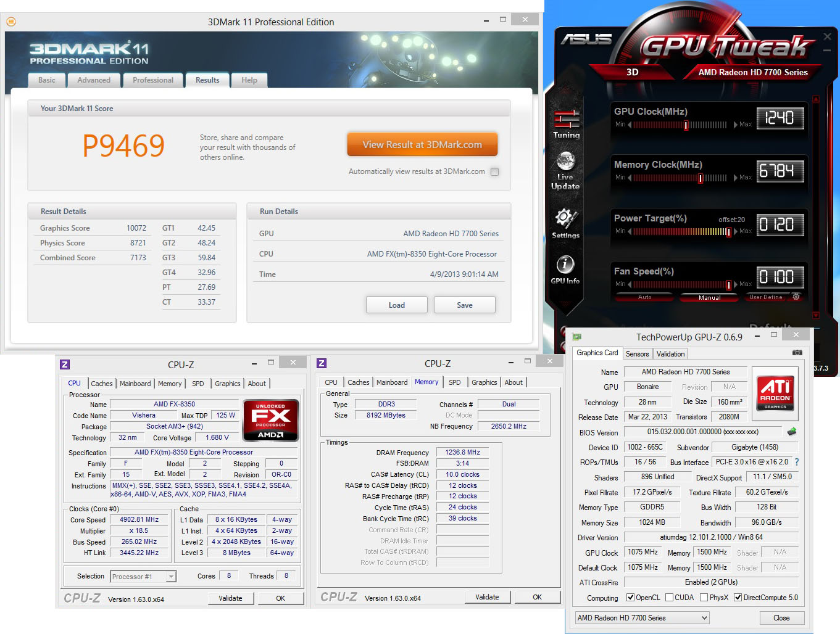This screenshot has height=634, width=840.
Task: Click the GPU Clock increase (Max) arrow
Action: coord(736,125)
